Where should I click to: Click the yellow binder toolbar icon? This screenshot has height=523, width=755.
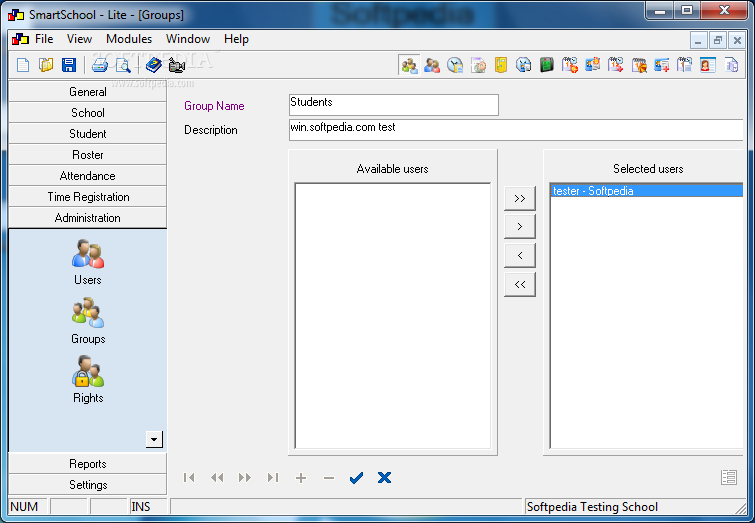pos(501,65)
